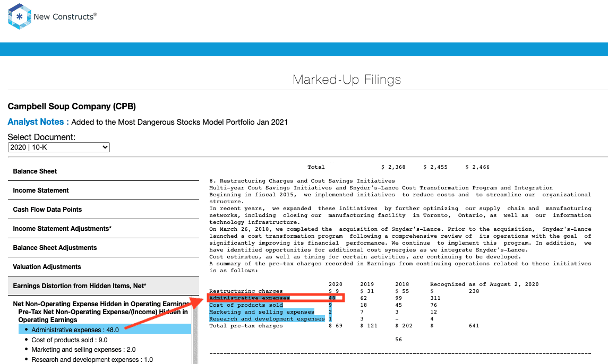Click the $ 2,368 total value
608x364 pixels.
[393, 167]
